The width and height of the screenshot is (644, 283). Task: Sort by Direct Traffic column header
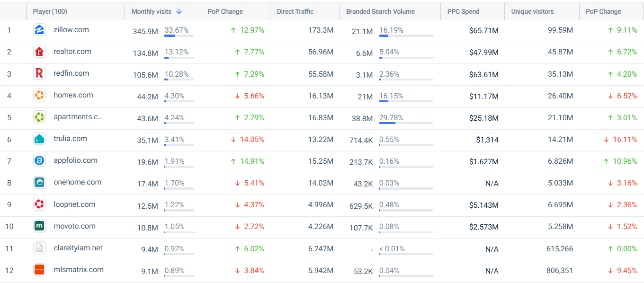coord(295,11)
